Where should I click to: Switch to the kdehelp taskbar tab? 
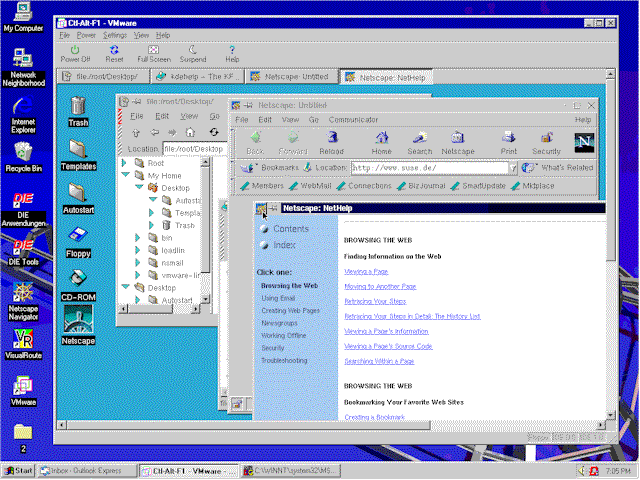[x=198, y=76]
